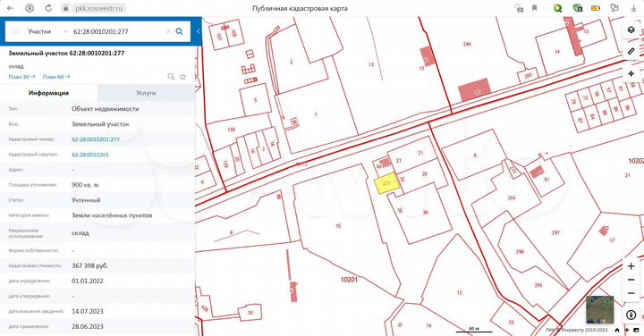Open the План ЗУ link

pos(21,77)
